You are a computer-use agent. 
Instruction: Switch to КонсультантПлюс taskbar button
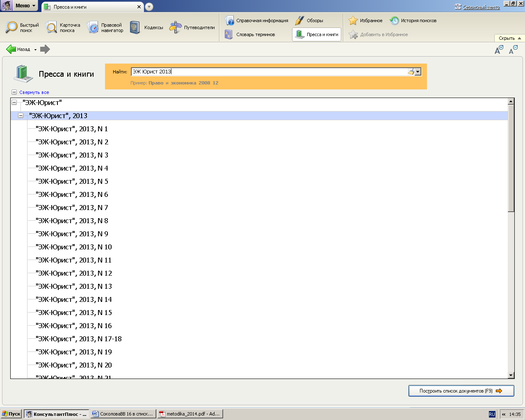click(x=56, y=414)
